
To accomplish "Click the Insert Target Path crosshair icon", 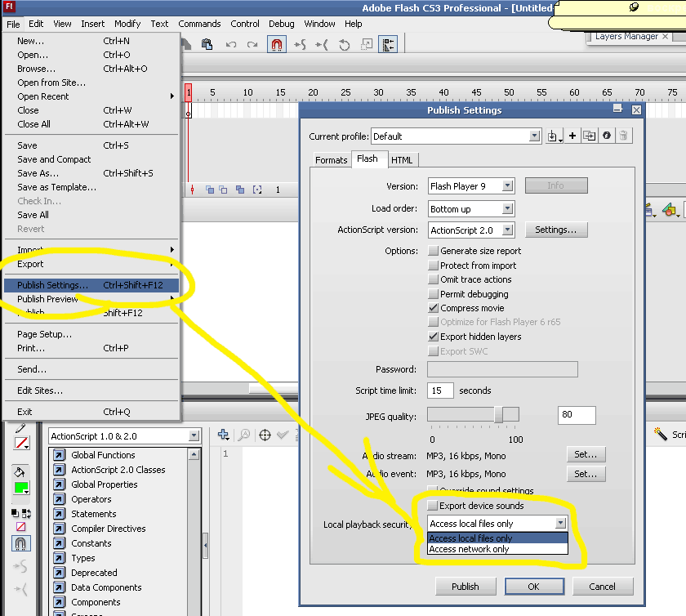I will pos(265,435).
